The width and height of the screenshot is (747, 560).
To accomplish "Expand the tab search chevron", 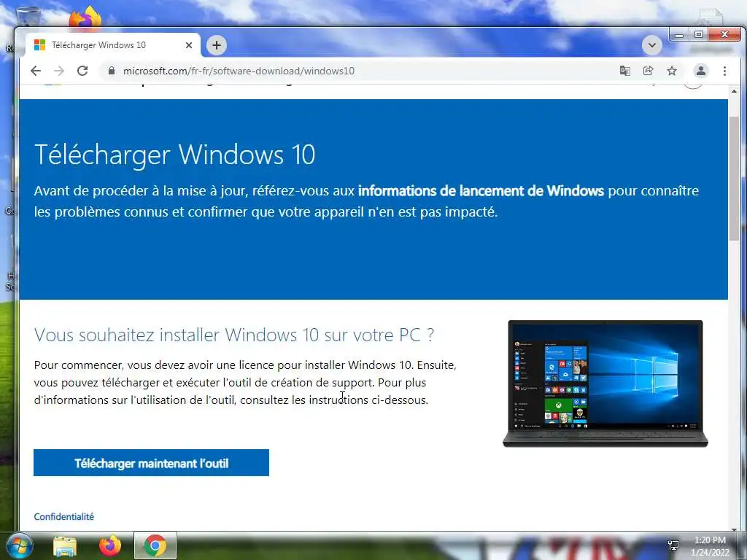I will click(x=651, y=46).
